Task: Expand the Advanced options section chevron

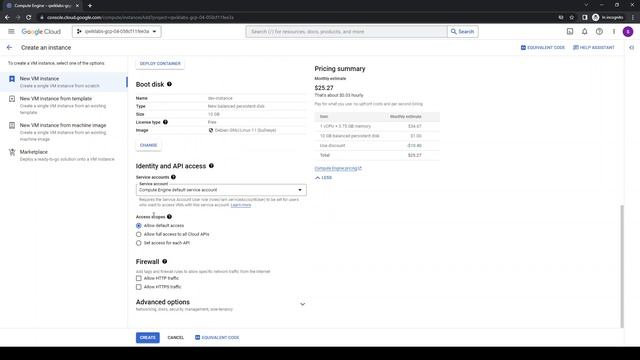Action: pos(302,304)
